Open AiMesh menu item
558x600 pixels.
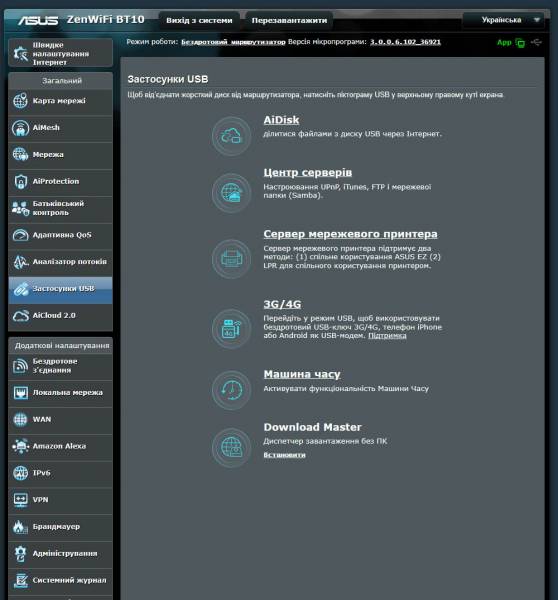[60, 128]
